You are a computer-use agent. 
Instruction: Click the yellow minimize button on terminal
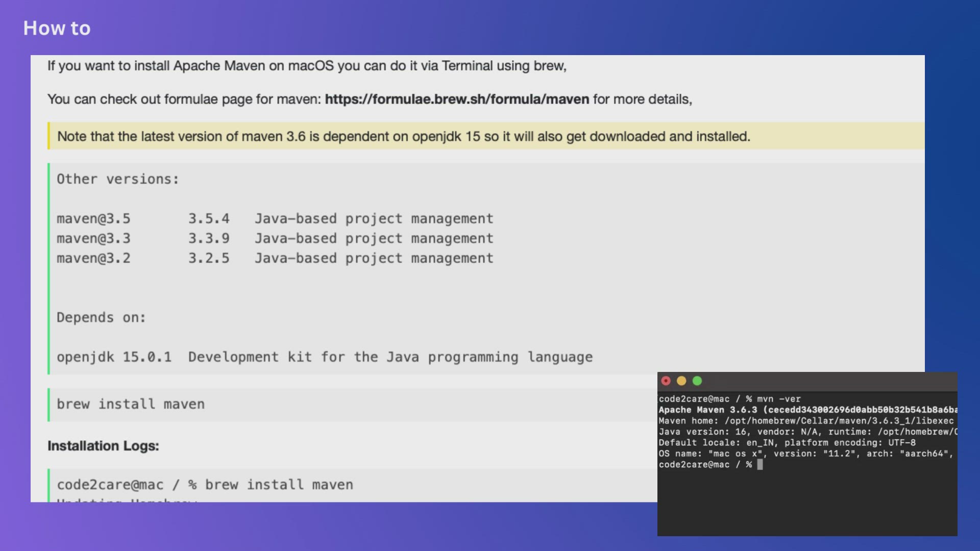pyautogui.click(x=681, y=381)
